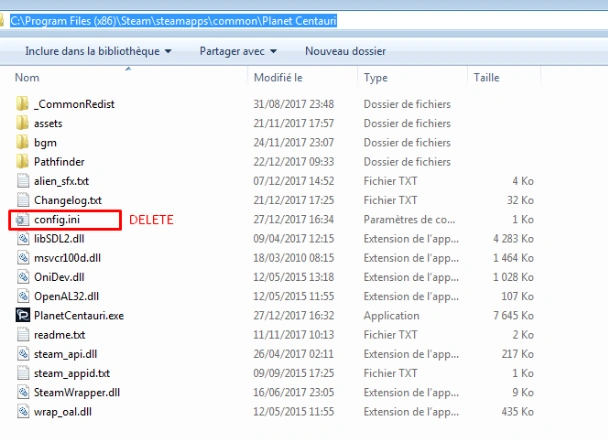Select the Pathfinder folder icon
The width and height of the screenshot is (608, 441).
(22, 161)
